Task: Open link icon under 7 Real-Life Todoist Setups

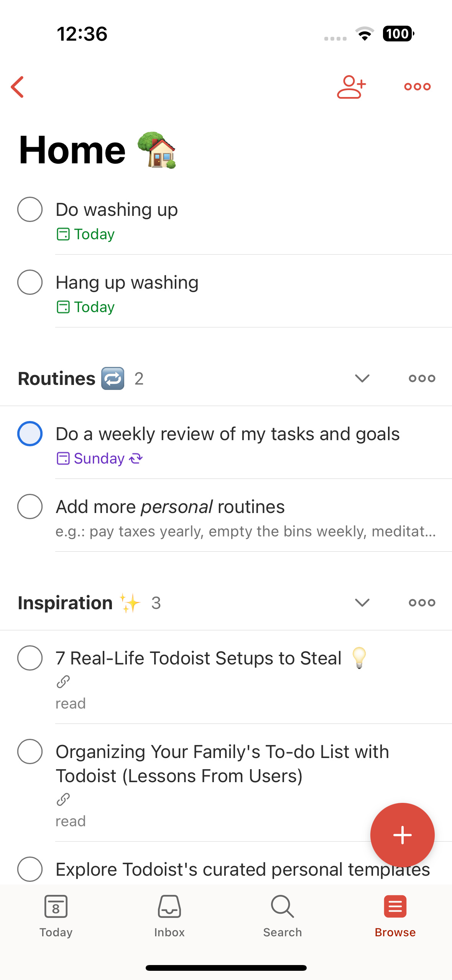Action: (x=63, y=682)
